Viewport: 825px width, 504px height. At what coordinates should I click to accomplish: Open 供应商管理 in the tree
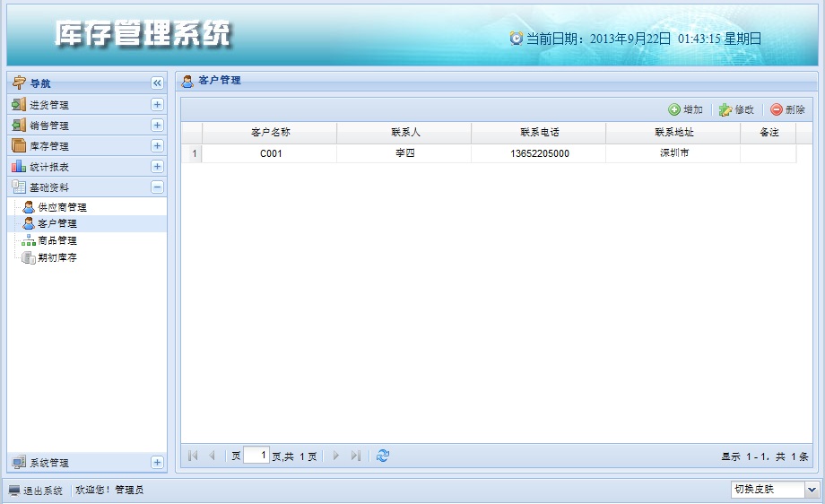61,207
